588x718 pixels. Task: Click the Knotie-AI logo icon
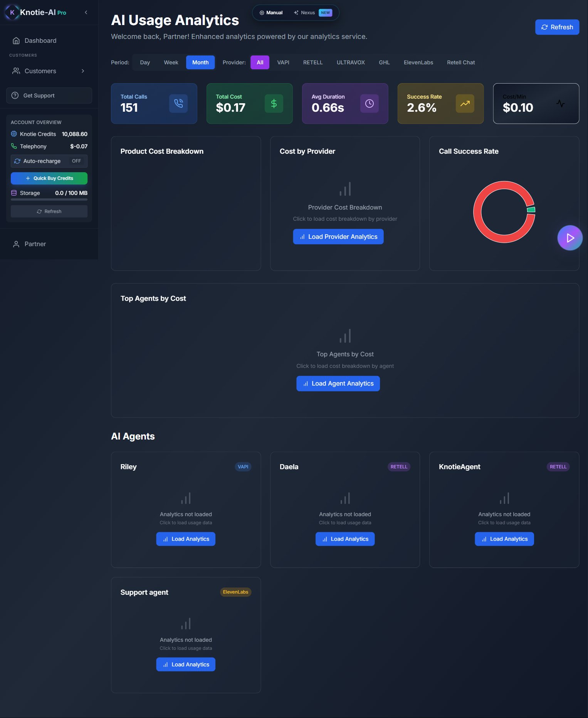(12, 12)
